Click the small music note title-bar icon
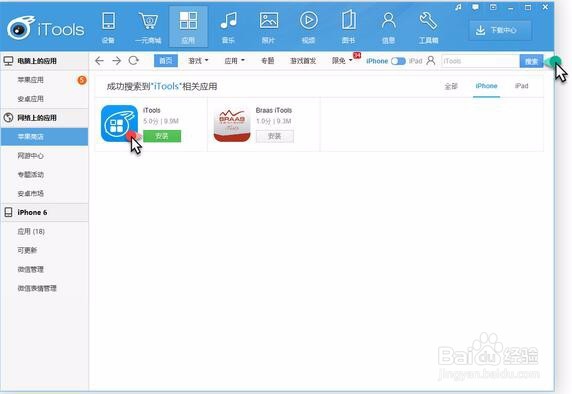Screen dimensions: 572x394 pos(459,7)
